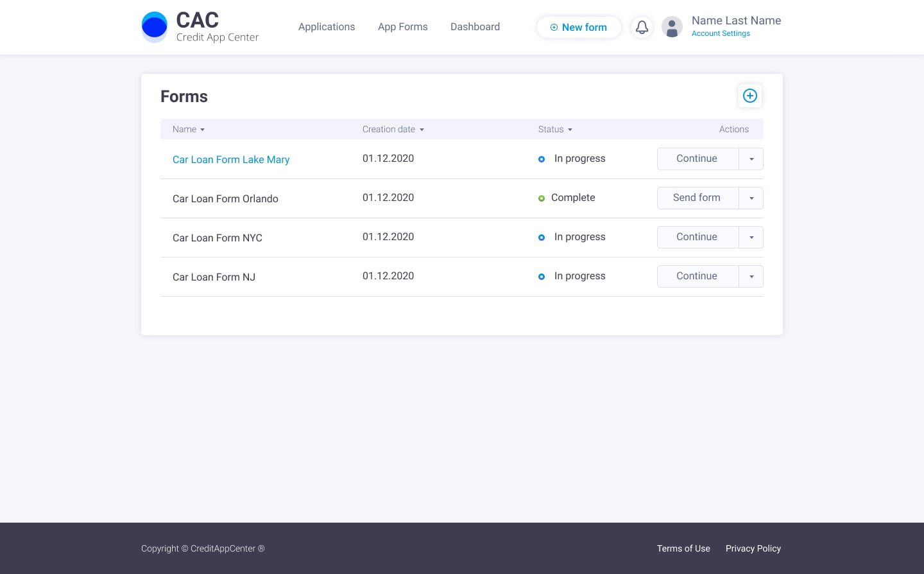Screen dimensions: 924x574
Task: Create a New form
Action: 579,27
